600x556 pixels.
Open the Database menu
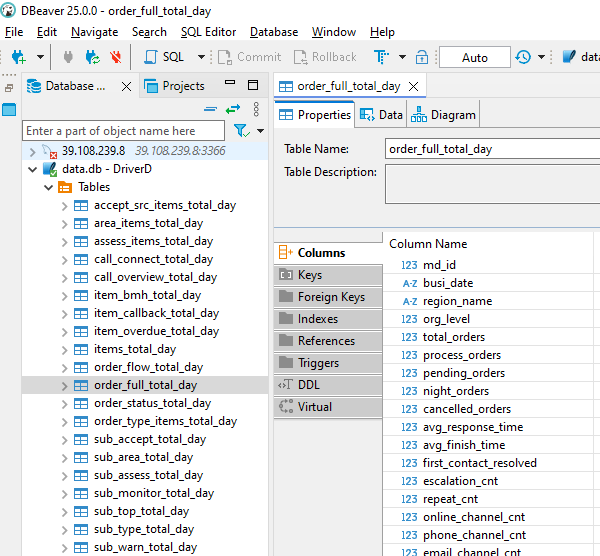tap(274, 32)
